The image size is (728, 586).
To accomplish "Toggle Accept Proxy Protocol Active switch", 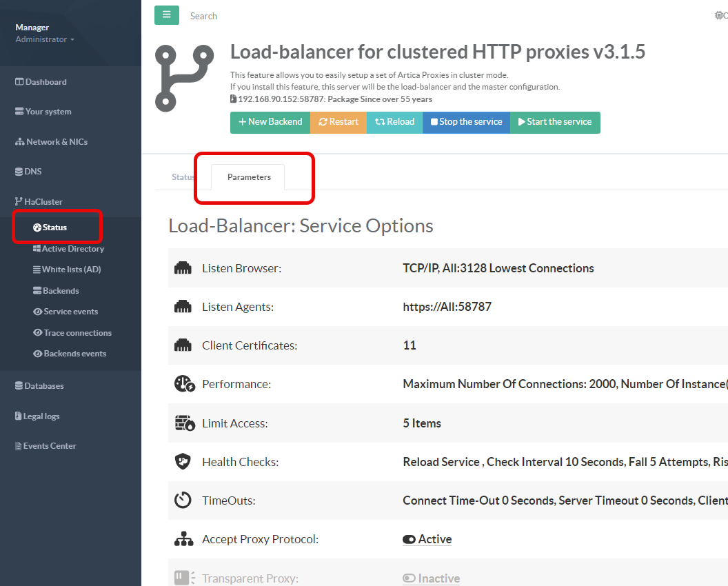I will click(x=410, y=540).
